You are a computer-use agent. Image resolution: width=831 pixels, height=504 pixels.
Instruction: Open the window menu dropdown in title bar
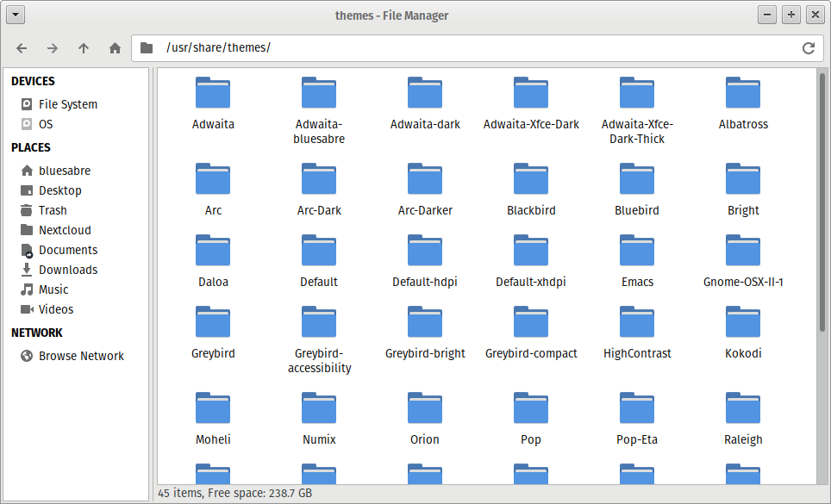tap(16, 15)
